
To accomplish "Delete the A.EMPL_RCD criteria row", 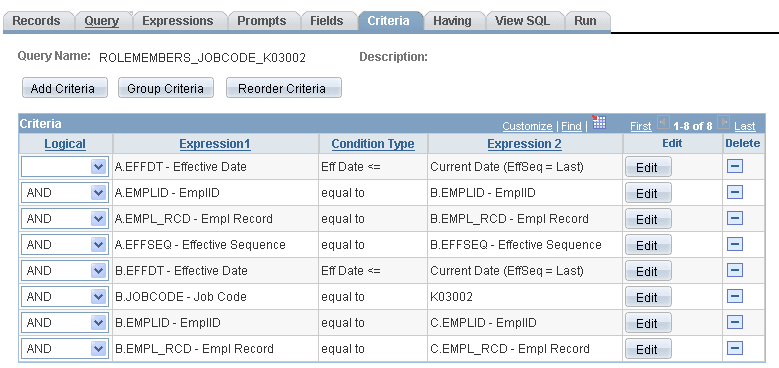I will tap(734, 218).
